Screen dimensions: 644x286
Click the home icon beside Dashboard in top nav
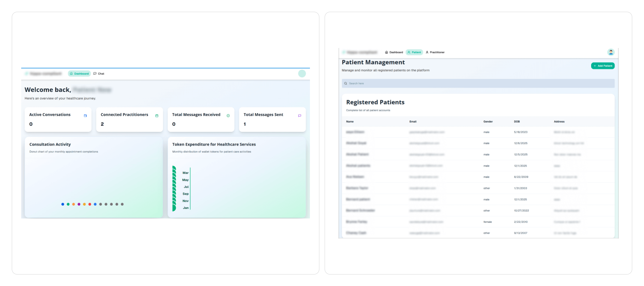386,52
